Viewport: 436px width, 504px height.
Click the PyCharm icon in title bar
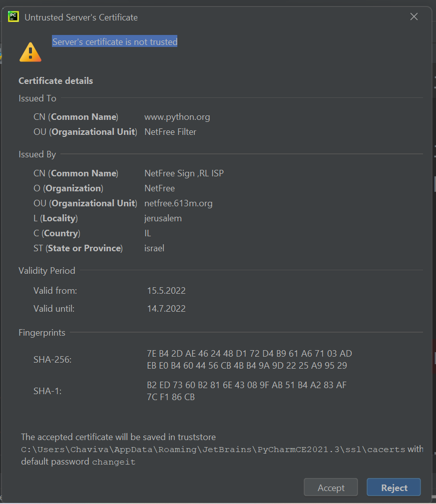13,17
